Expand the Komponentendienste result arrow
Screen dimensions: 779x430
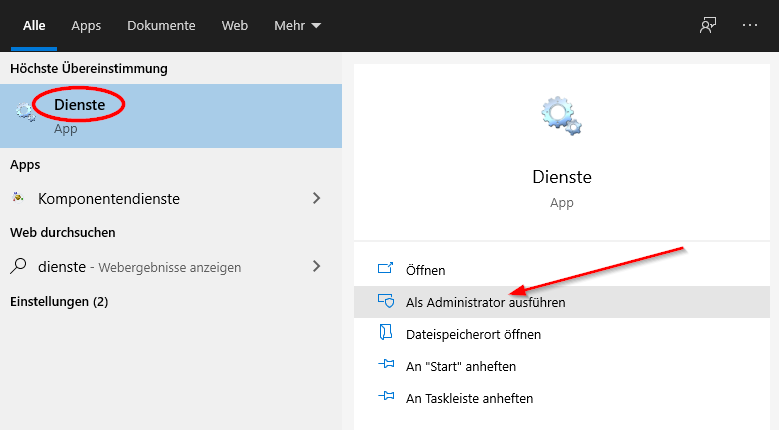tap(317, 198)
